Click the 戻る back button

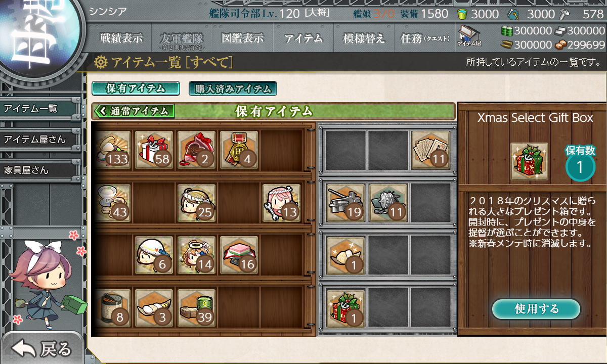pos(43,349)
